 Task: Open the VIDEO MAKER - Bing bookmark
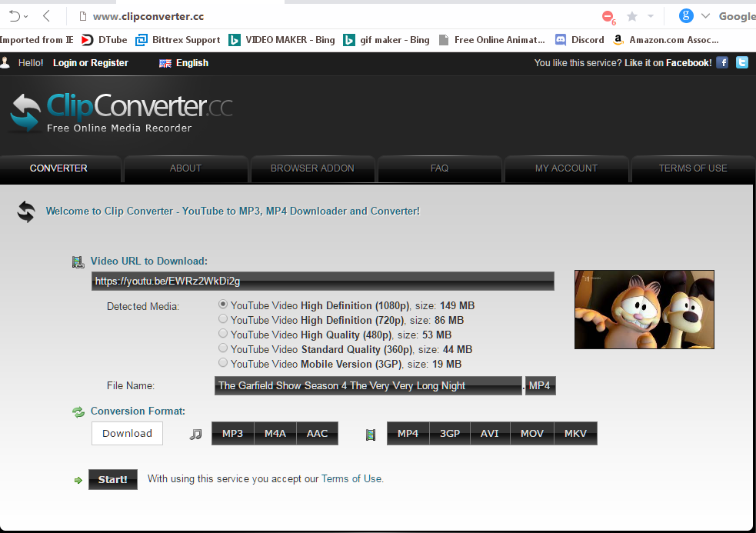282,40
